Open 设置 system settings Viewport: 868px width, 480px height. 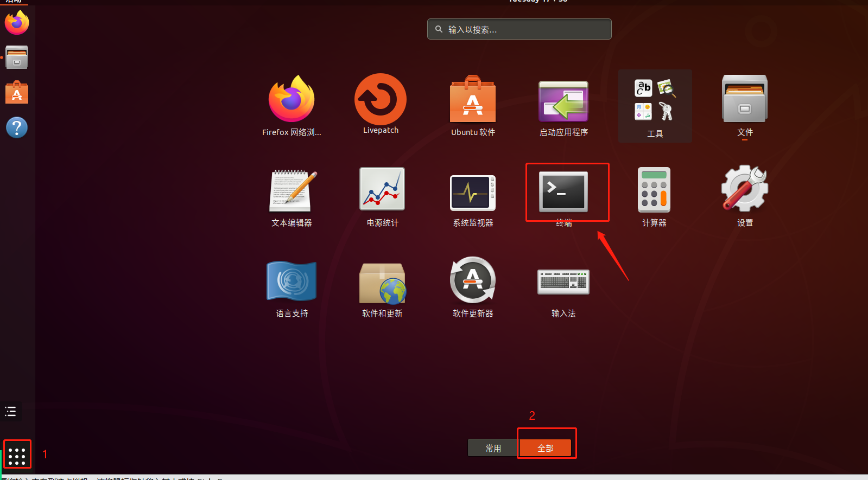click(745, 188)
